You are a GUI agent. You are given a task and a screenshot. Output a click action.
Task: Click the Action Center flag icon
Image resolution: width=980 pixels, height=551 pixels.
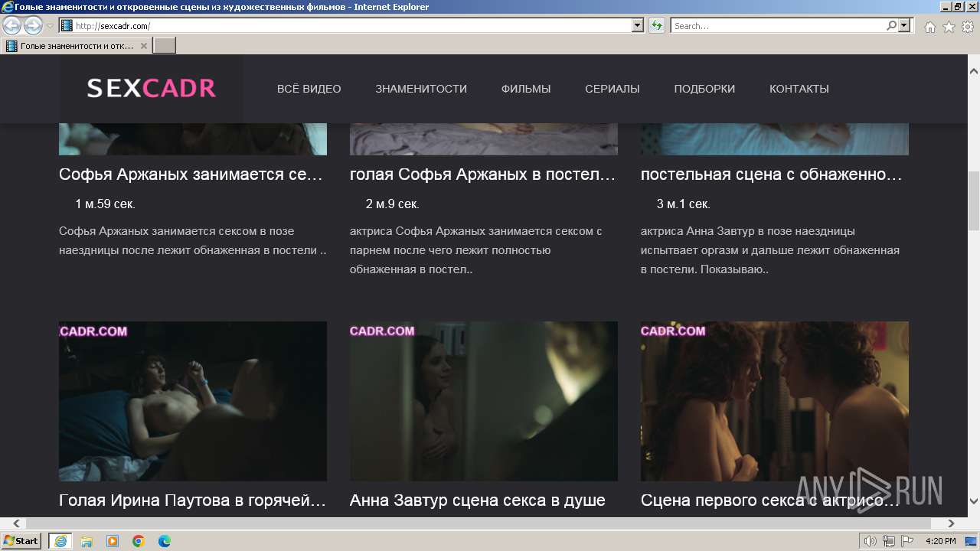pos(907,541)
